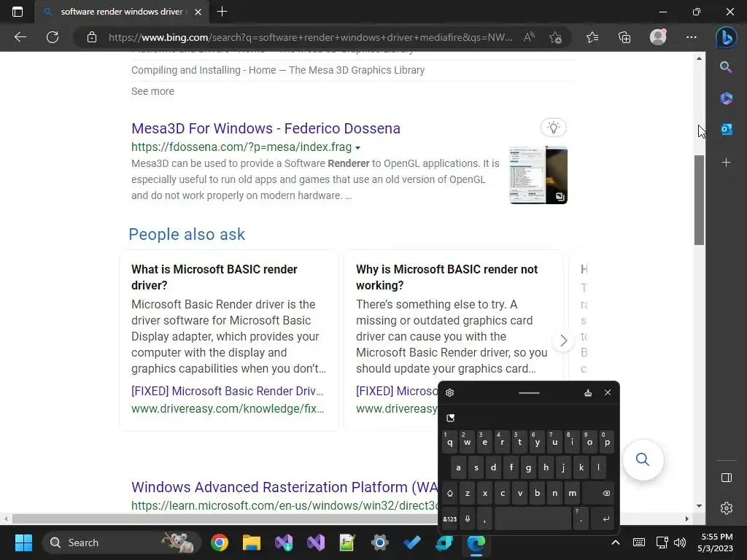Open the Favorites list icon
Viewport: 747px width, 560px height.
[x=592, y=37]
